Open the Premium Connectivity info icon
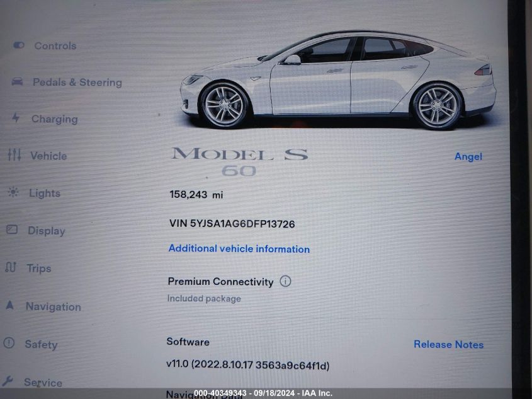 click(285, 281)
